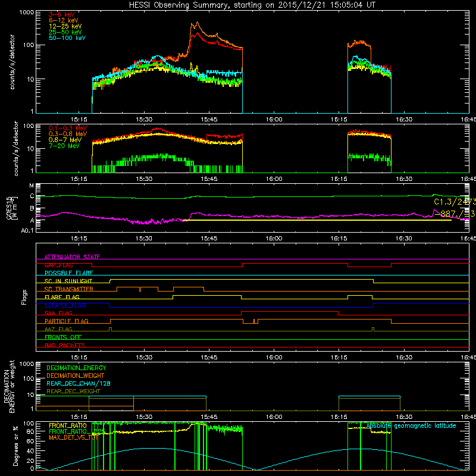Select the 12-25 keV legend label
476x476 pixels.
click(65, 26)
